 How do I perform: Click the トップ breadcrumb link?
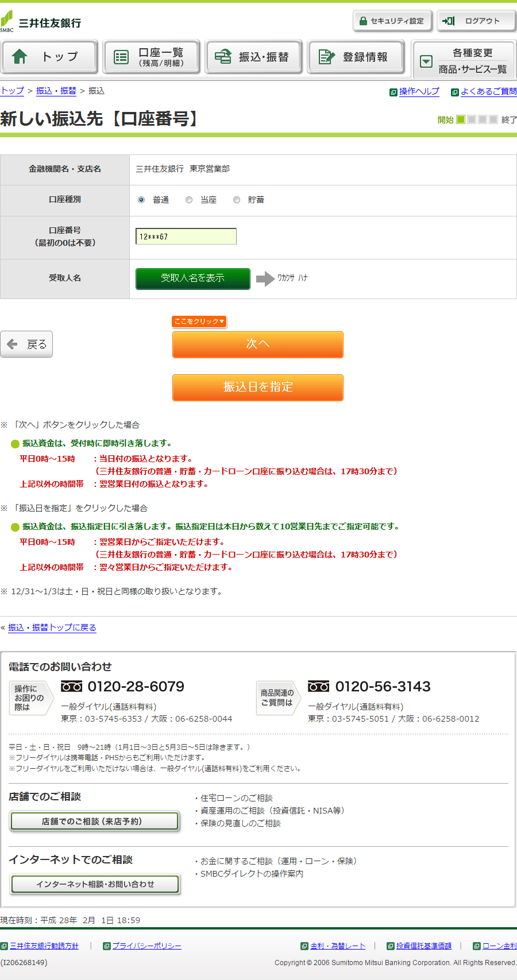[x=12, y=91]
